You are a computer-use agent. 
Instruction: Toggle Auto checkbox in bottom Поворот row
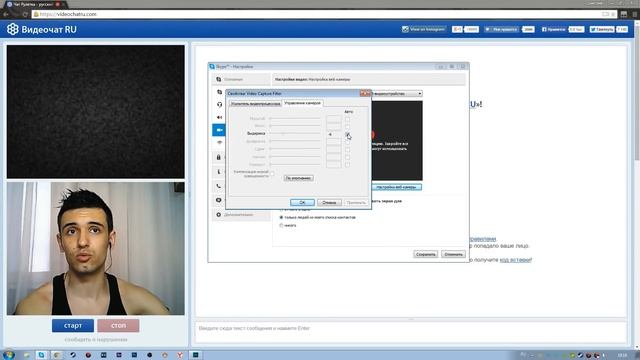(x=347, y=165)
